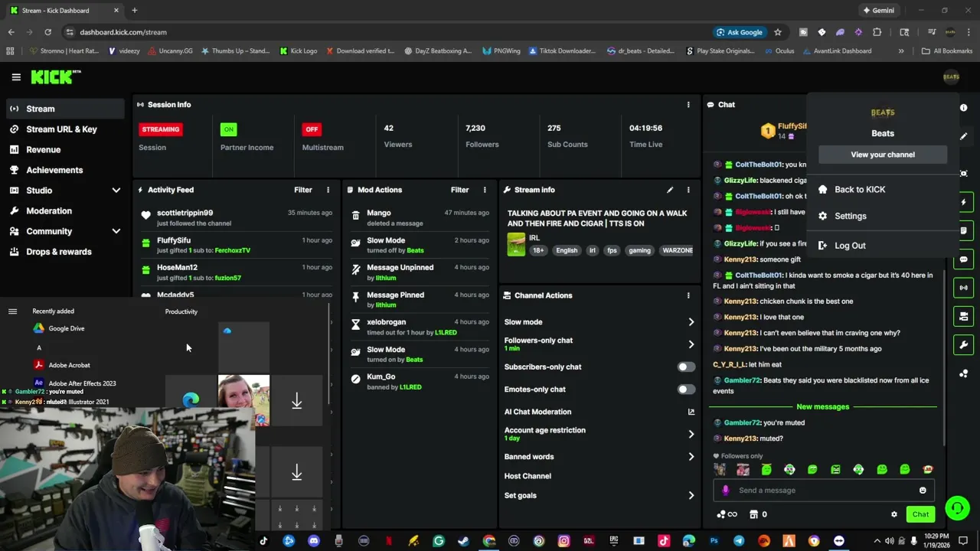Image resolution: width=980 pixels, height=551 pixels.
Task: Click scottietrippin99 in Activity Feed
Action: pyautogui.click(x=185, y=213)
